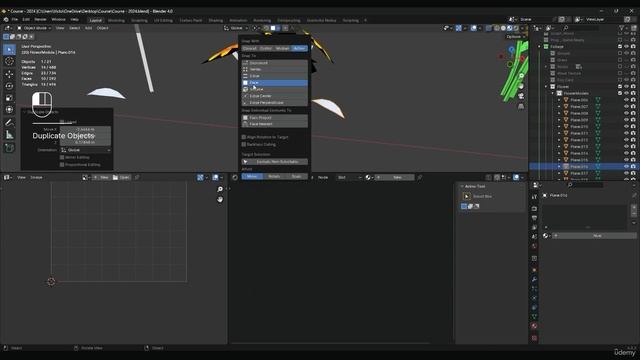Click the Select Box icon in Active Tool panel
The height and width of the screenshot is (360, 640).
click(x=467, y=196)
